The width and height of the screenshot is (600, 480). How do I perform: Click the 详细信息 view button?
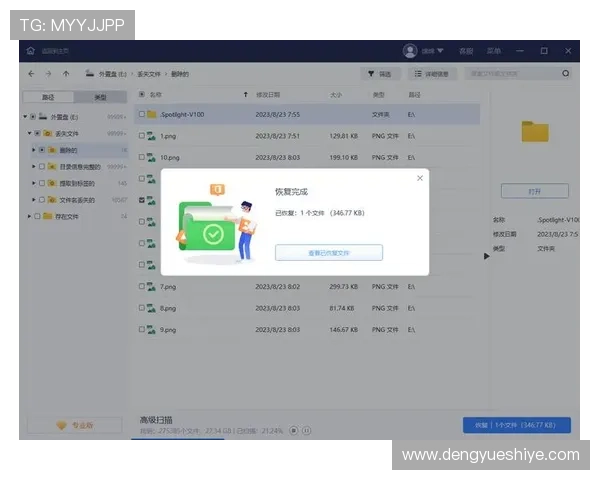click(432, 73)
